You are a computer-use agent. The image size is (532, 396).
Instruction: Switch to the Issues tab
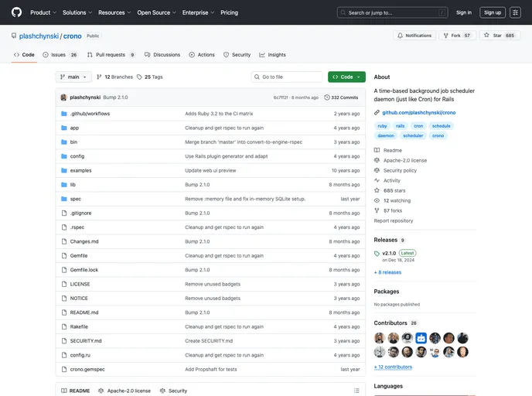60,55
